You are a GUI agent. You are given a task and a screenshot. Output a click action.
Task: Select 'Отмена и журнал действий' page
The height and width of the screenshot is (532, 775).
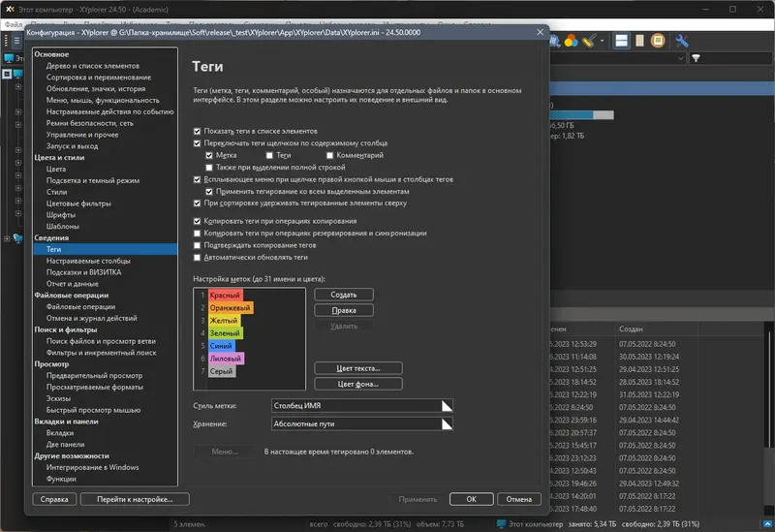(x=91, y=318)
